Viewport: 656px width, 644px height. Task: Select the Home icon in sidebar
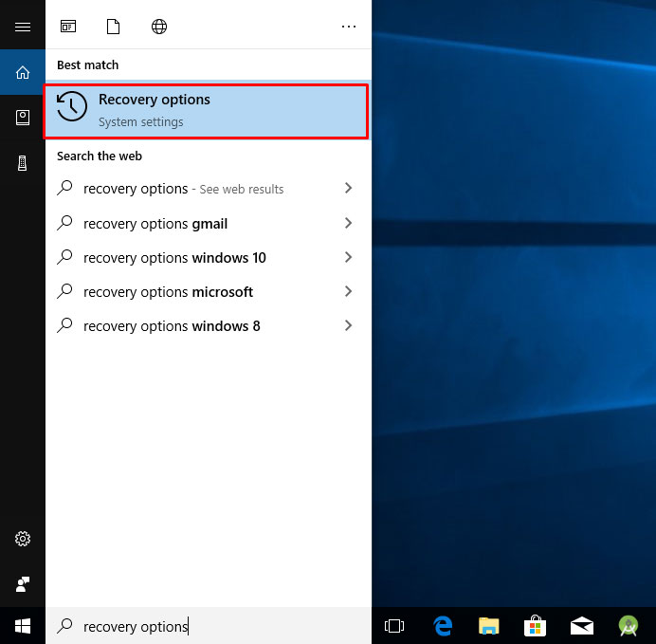point(23,72)
